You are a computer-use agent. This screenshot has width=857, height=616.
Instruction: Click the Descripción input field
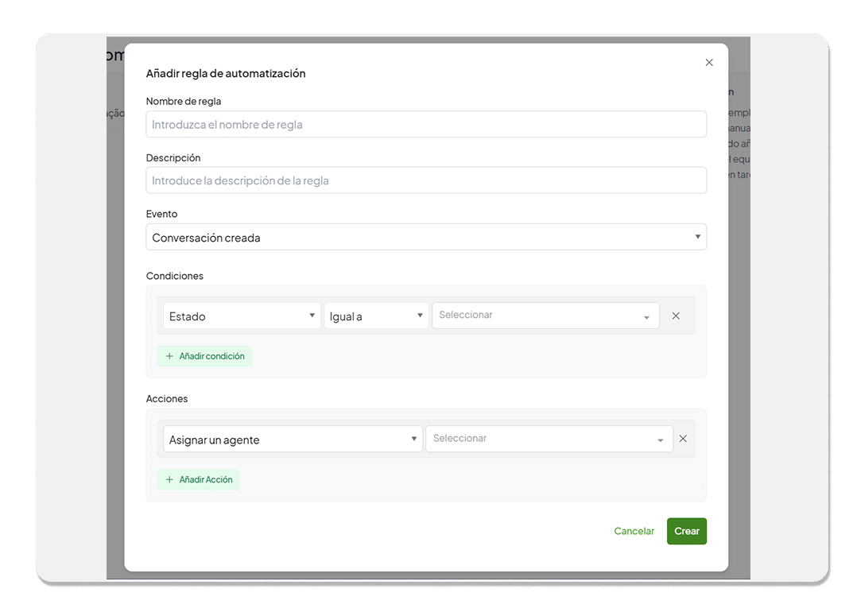(x=426, y=180)
